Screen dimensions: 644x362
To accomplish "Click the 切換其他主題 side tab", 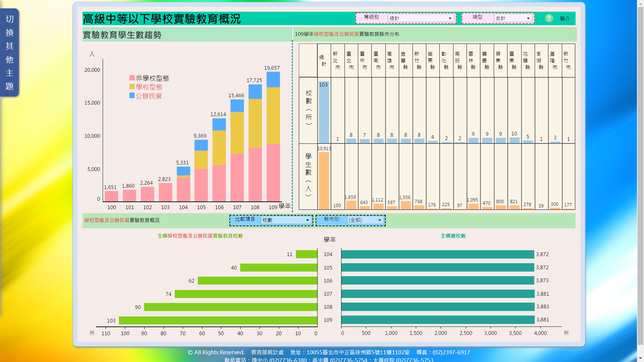I will pyautogui.click(x=9, y=53).
